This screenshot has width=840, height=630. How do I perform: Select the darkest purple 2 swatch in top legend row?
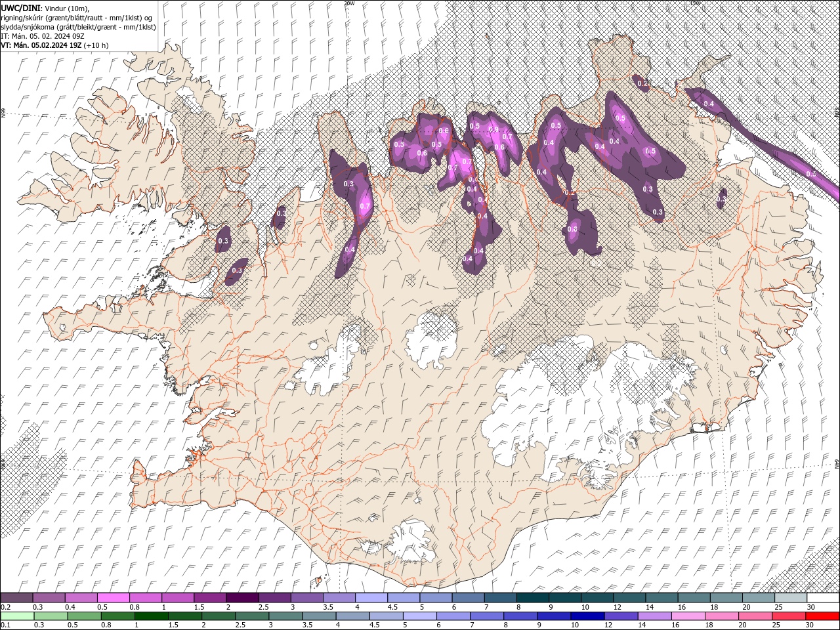click(x=242, y=598)
